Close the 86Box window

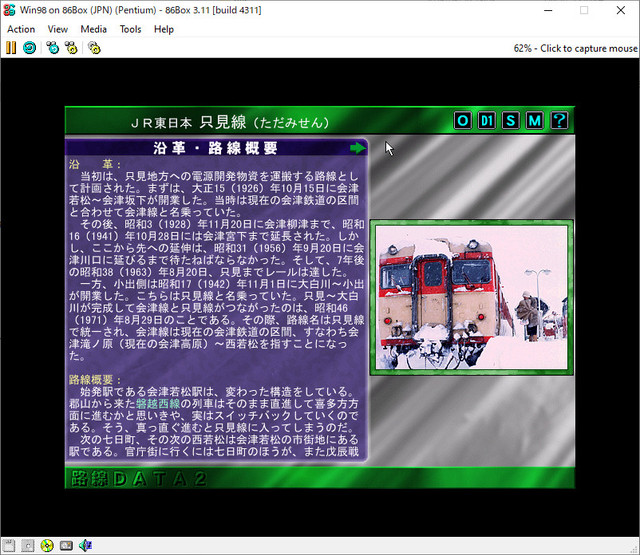click(620, 10)
